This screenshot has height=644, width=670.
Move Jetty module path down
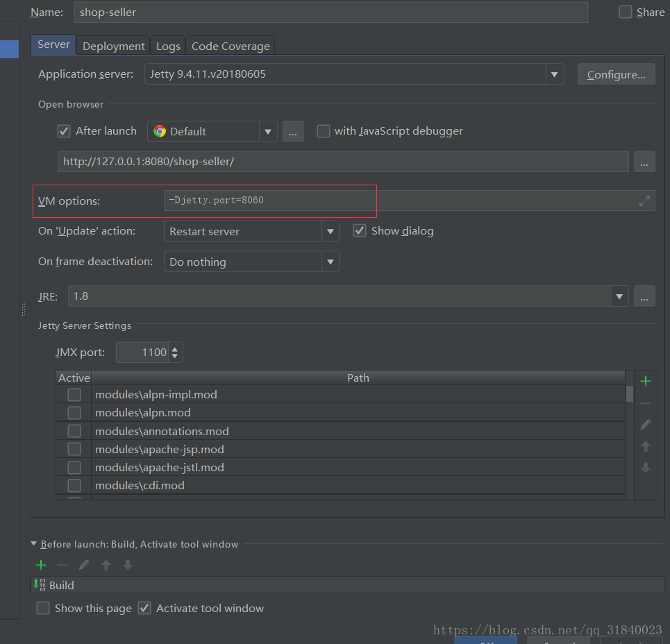pos(646,468)
